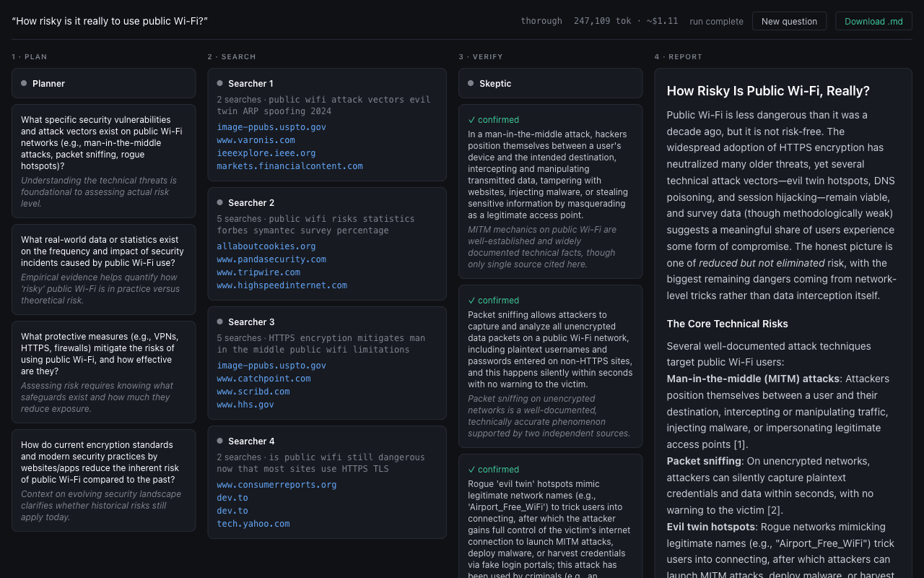This screenshot has width=924, height=578.
Task: Click the Planner card title
Action: pyautogui.click(x=48, y=84)
